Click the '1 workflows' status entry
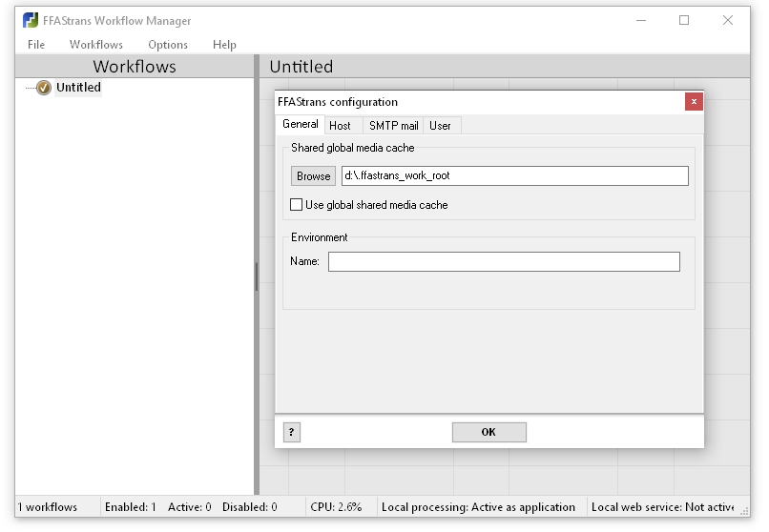The image size is (769, 532). (47, 507)
